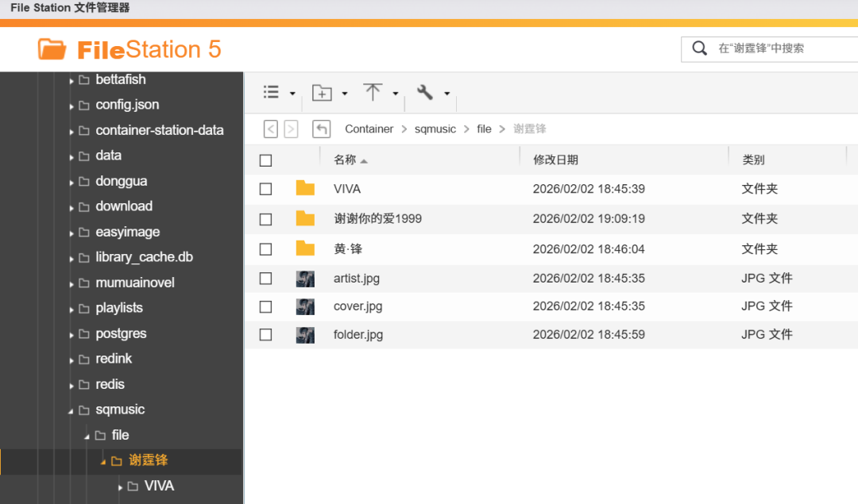The height and width of the screenshot is (504, 858).
Task: Sort by 修改日期 column header
Action: pyautogui.click(x=555, y=160)
